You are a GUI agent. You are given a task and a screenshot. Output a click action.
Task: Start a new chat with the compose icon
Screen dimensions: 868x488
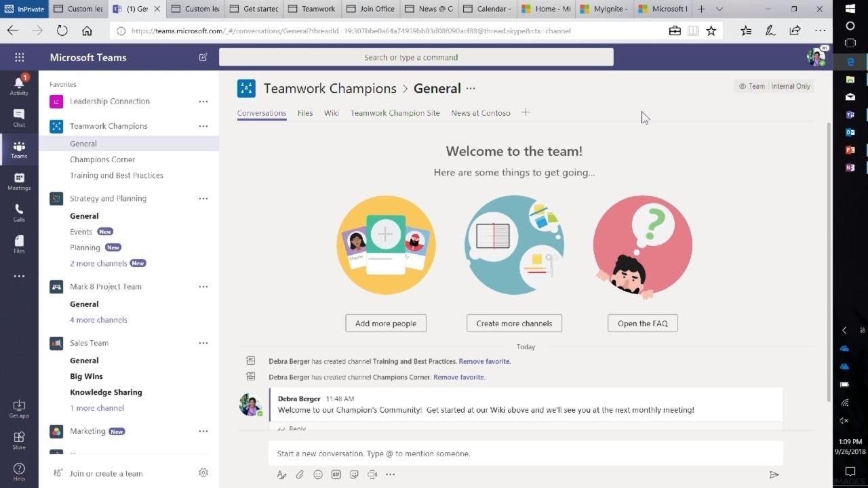pos(203,58)
